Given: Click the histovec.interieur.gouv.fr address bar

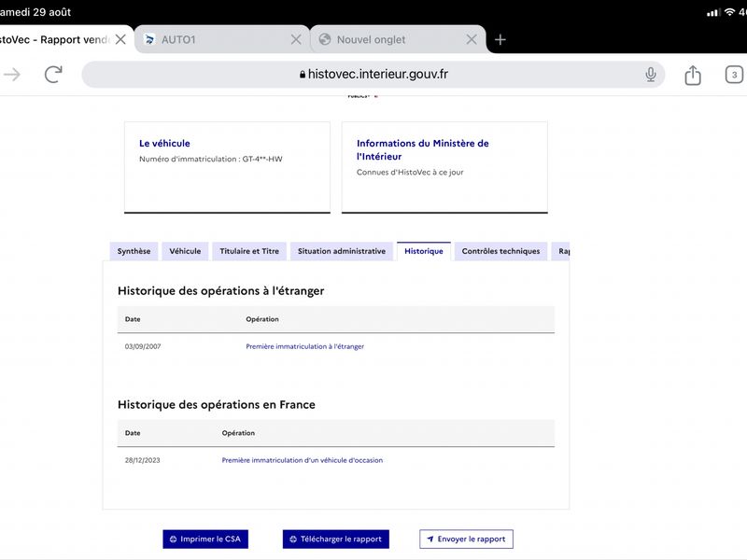Looking at the screenshot, I should (x=373, y=75).
